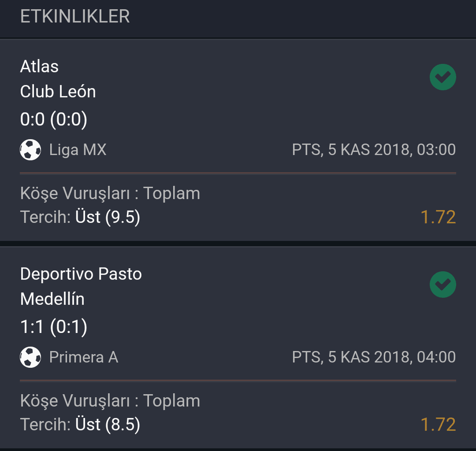
Task: Select the Deportivo Pasto team name
Action: [81, 274]
